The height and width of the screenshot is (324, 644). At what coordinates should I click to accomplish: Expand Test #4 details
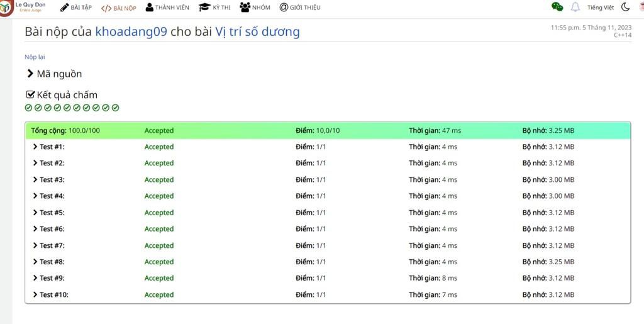click(x=48, y=196)
